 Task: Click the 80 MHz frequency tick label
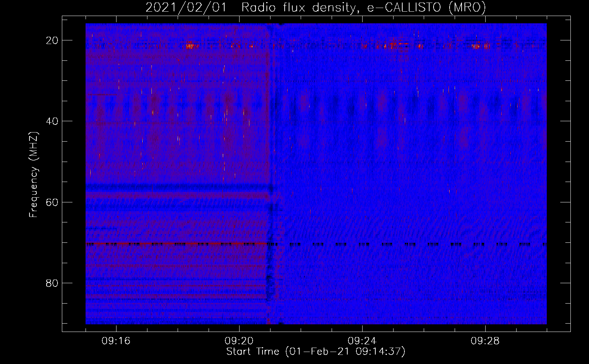(52, 283)
